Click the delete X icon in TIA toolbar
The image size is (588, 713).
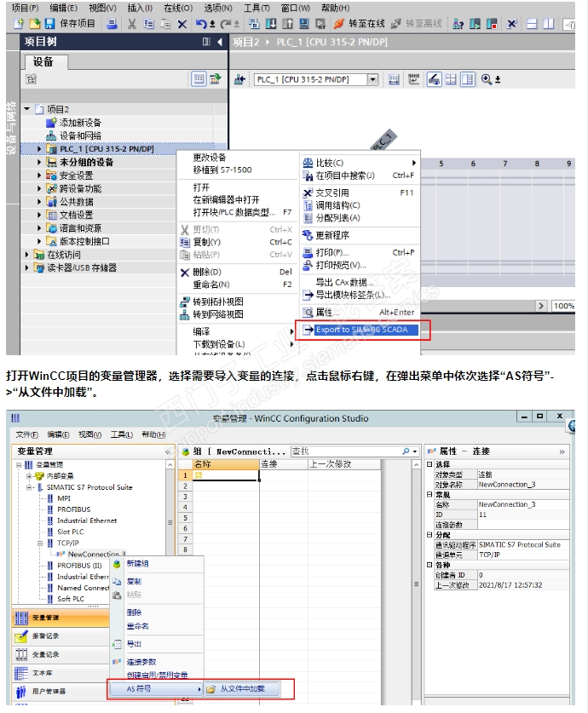[x=182, y=24]
